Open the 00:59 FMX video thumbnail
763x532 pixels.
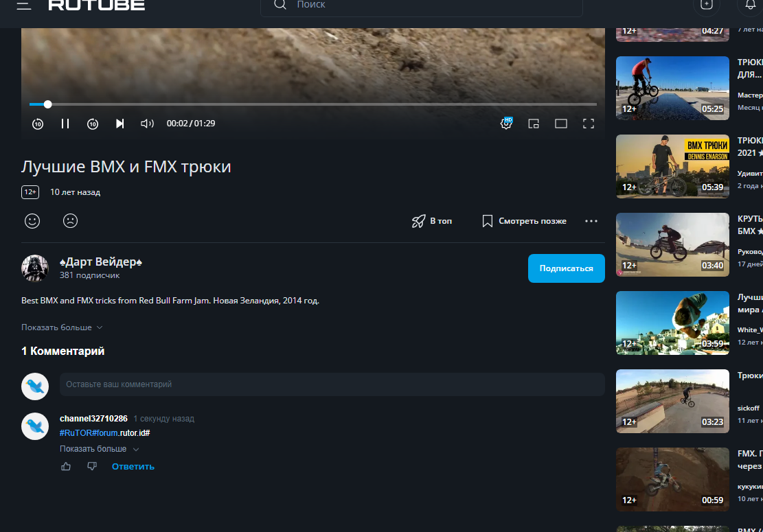pyautogui.click(x=672, y=479)
